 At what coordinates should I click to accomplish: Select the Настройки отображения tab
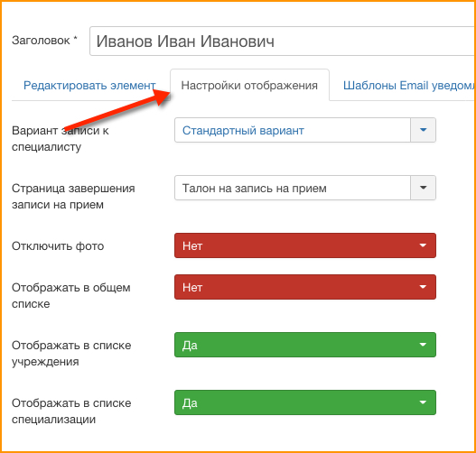[x=249, y=85]
